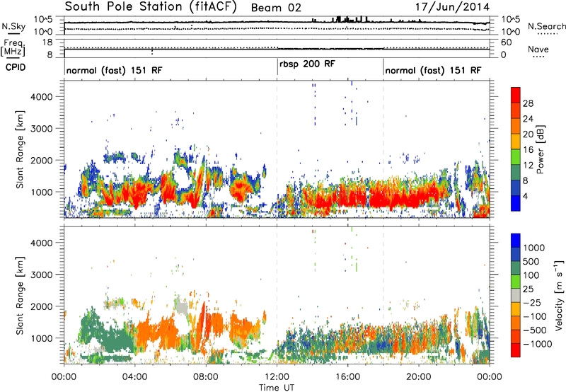Click the 'Power [dB]' colorbar title
Screen dimensions: 566x392
pyautogui.click(x=540, y=149)
